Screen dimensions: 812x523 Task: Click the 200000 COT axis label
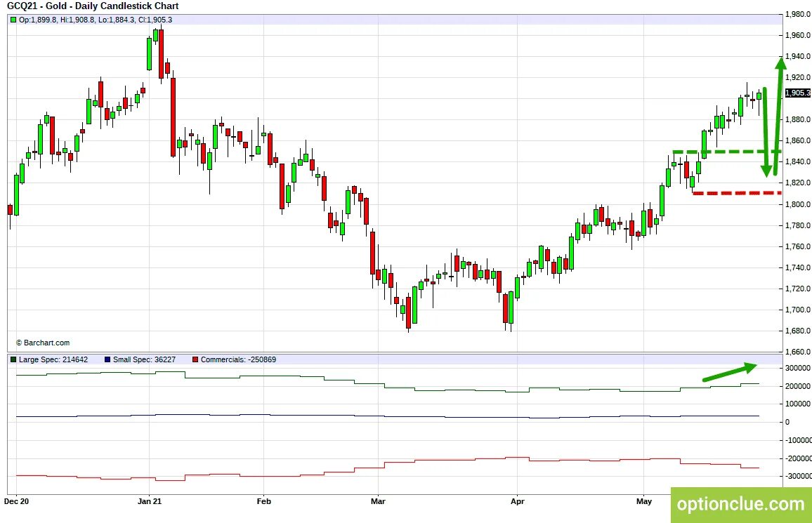pyautogui.click(x=798, y=386)
